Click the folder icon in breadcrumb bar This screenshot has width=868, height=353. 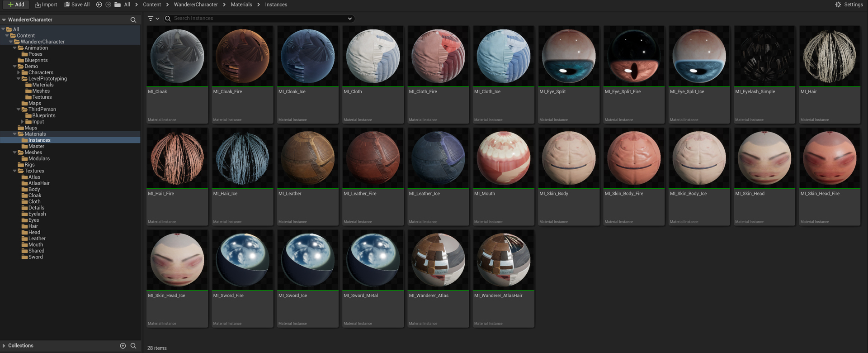tap(118, 5)
